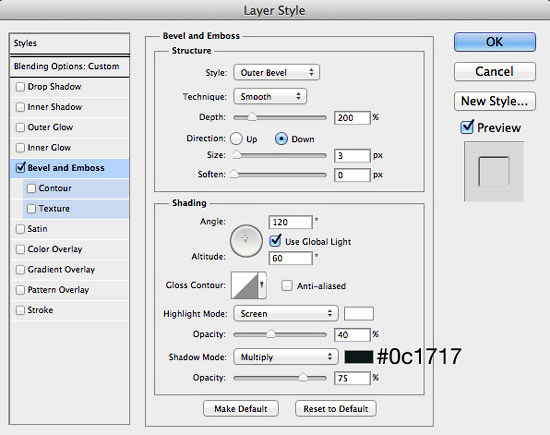The image size is (550, 435).
Task: Select the Drop Shadow label row
Action: coord(69,87)
